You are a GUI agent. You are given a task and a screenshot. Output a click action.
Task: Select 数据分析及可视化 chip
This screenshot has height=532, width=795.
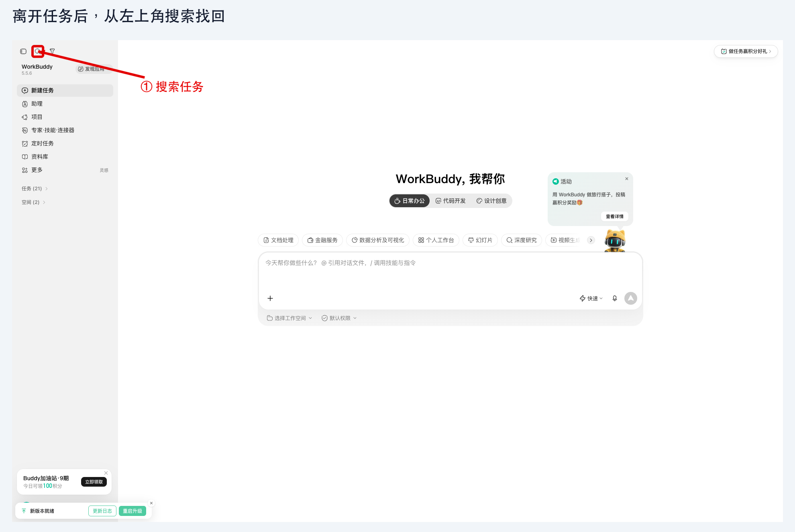(378, 240)
